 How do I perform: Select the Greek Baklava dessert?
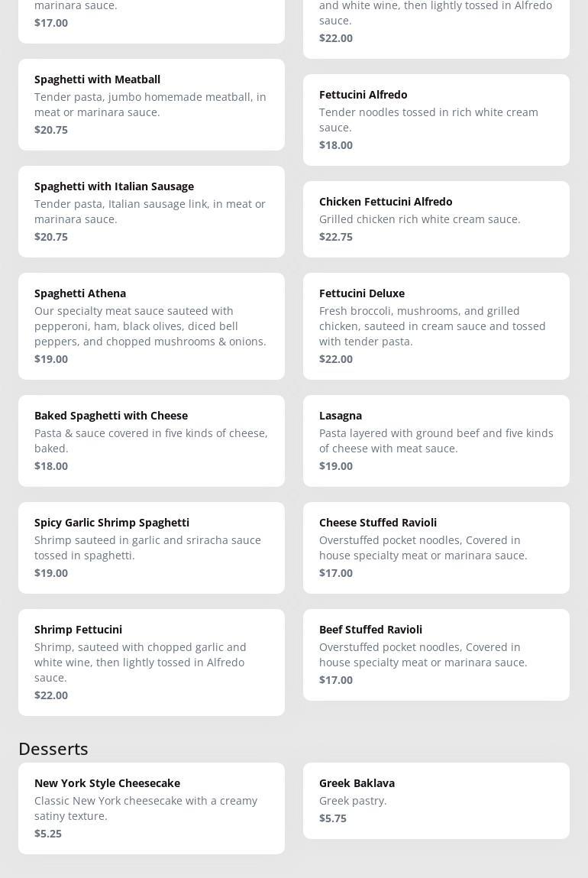coord(436,801)
